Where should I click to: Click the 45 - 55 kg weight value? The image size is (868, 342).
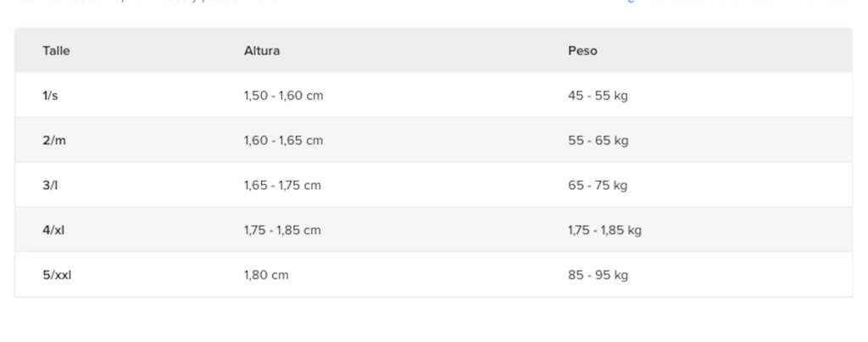[598, 95]
